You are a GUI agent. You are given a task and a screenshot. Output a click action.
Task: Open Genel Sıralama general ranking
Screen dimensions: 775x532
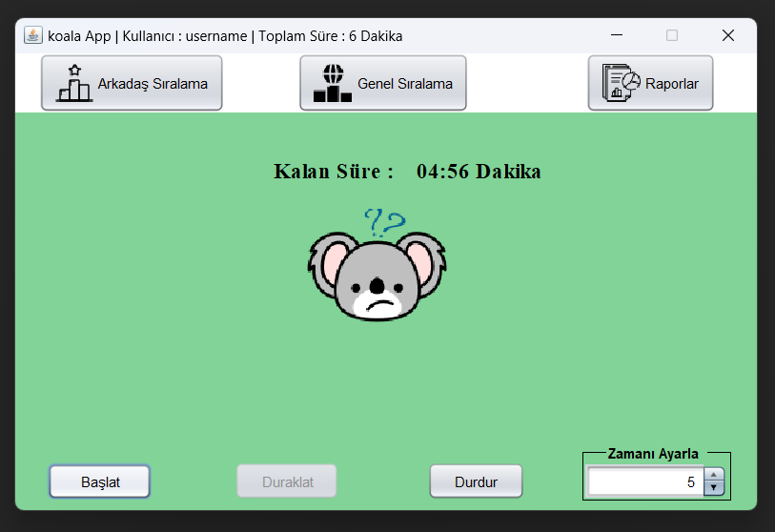[x=383, y=83]
